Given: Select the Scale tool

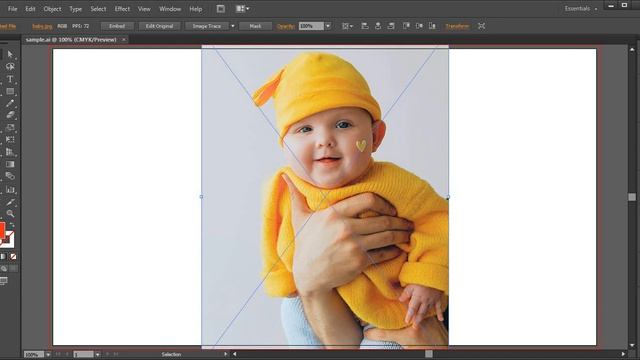Looking at the screenshot, I should (x=10, y=128).
